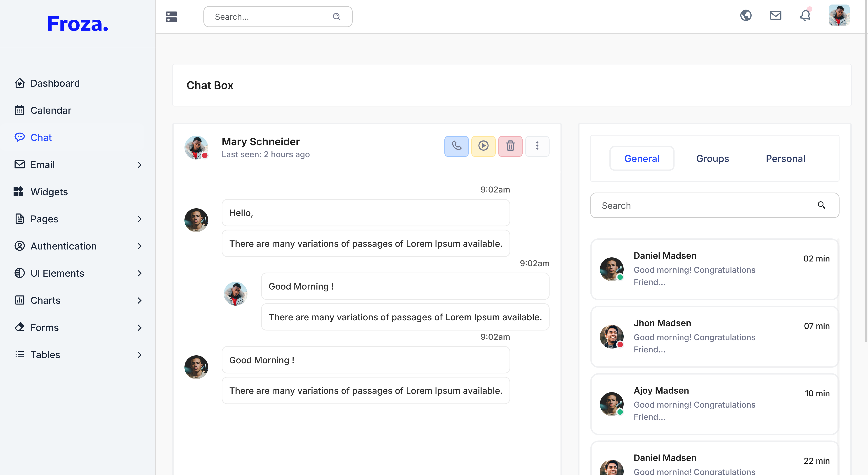Go to the Dashboard page
Viewport: 868px width, 475px height.
pyautogui.click(x=55, y=83)
